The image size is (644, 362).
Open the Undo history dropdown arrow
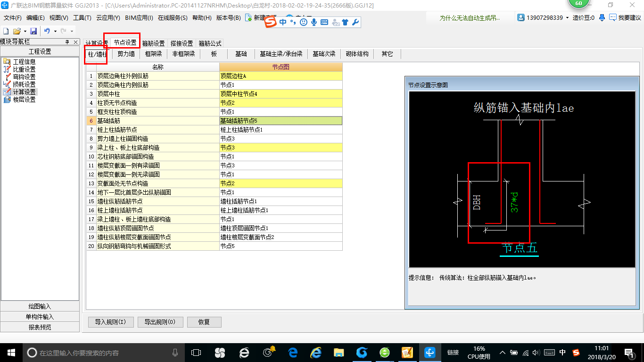[55, 31]
